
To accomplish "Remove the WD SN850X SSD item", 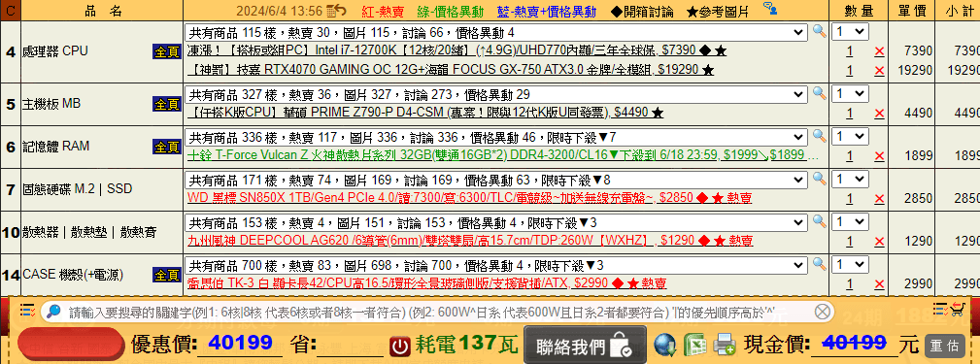I will tap(879, 199).
